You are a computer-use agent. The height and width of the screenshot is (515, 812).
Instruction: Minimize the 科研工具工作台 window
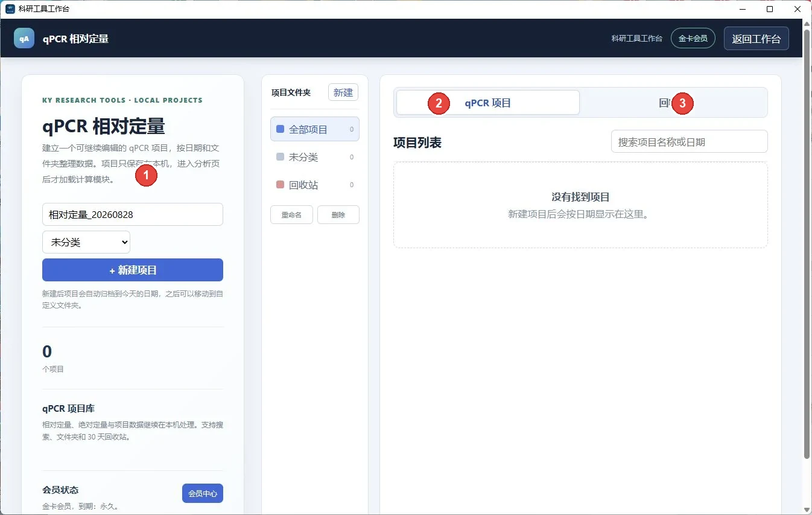click(742, 9)
